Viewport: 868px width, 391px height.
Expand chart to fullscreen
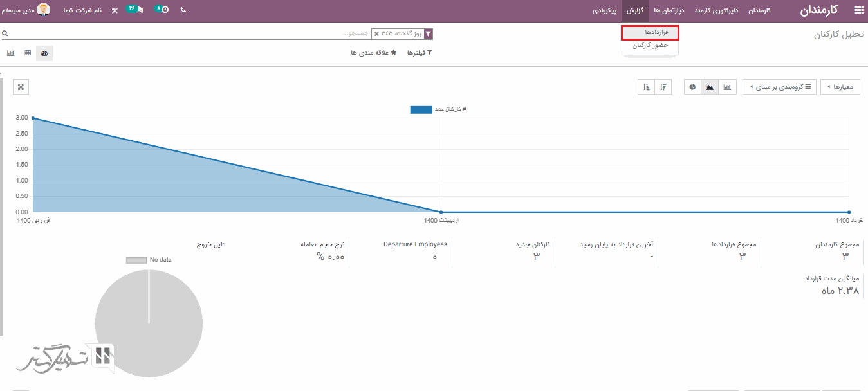click(21, 87)
